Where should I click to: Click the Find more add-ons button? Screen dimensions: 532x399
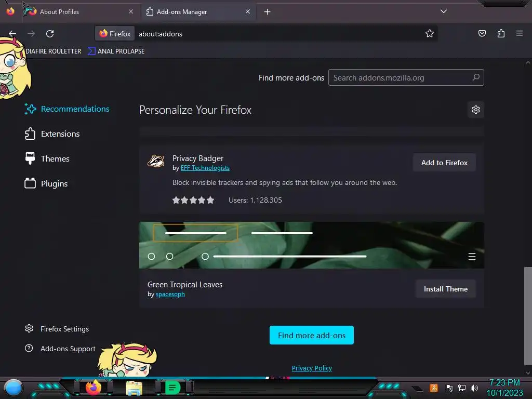coord(312,335)
